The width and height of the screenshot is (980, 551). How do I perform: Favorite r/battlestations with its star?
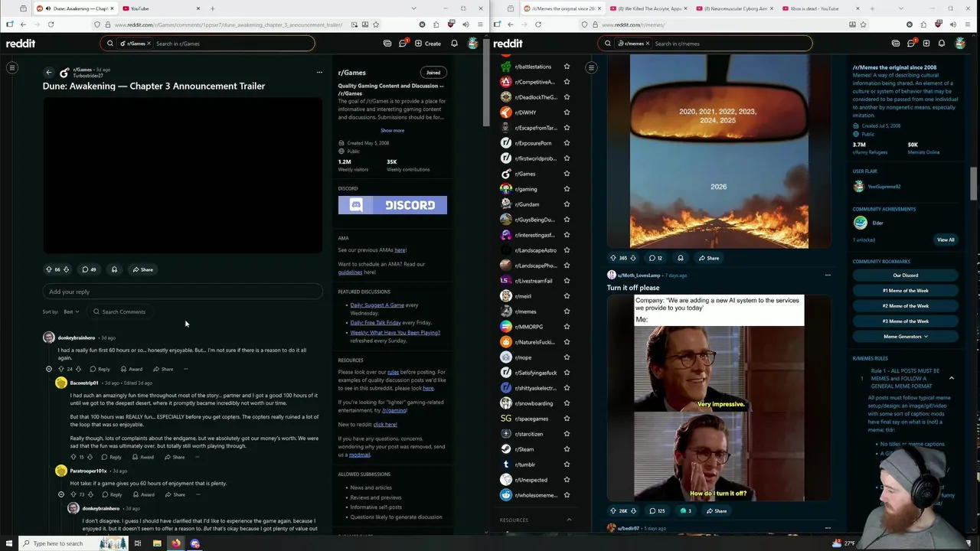[567, 67]
